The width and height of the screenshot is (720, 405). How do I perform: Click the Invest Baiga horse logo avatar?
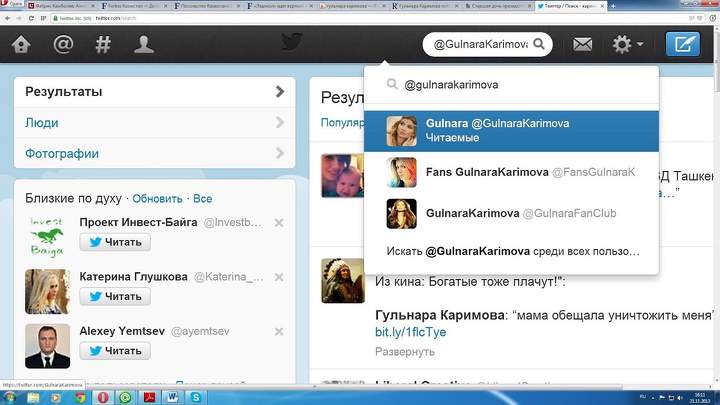[47, 237]
